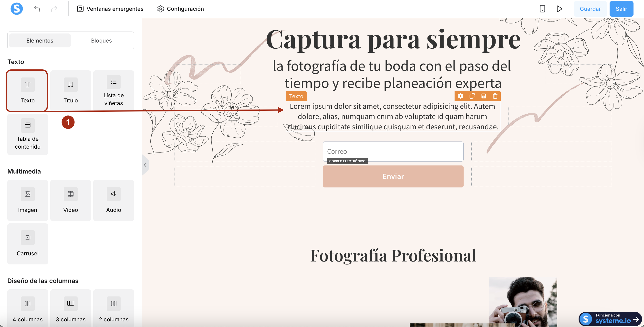Screen dimensions: 644x327
Task: Switch to the Bloques tab
Action: (101, 41)
